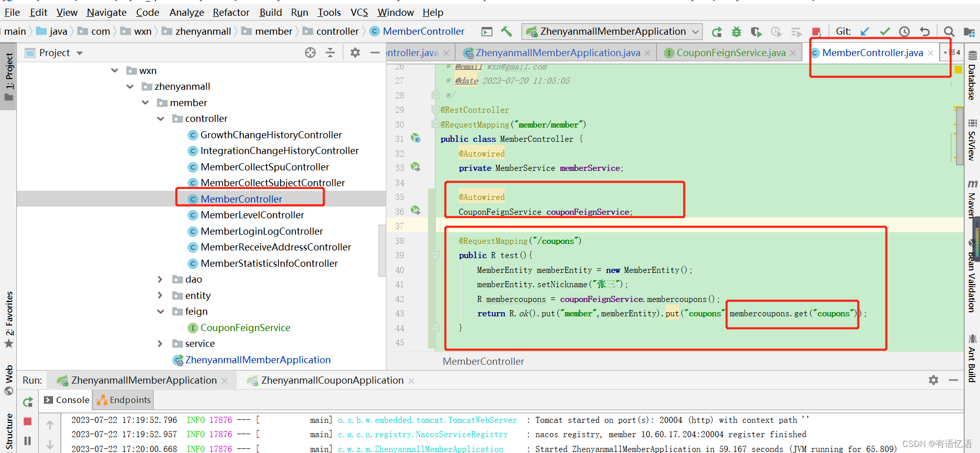Open run configuration dropdown ZhenyanmallMemberApplication
The image size is (980, 453).
[612, 32]
